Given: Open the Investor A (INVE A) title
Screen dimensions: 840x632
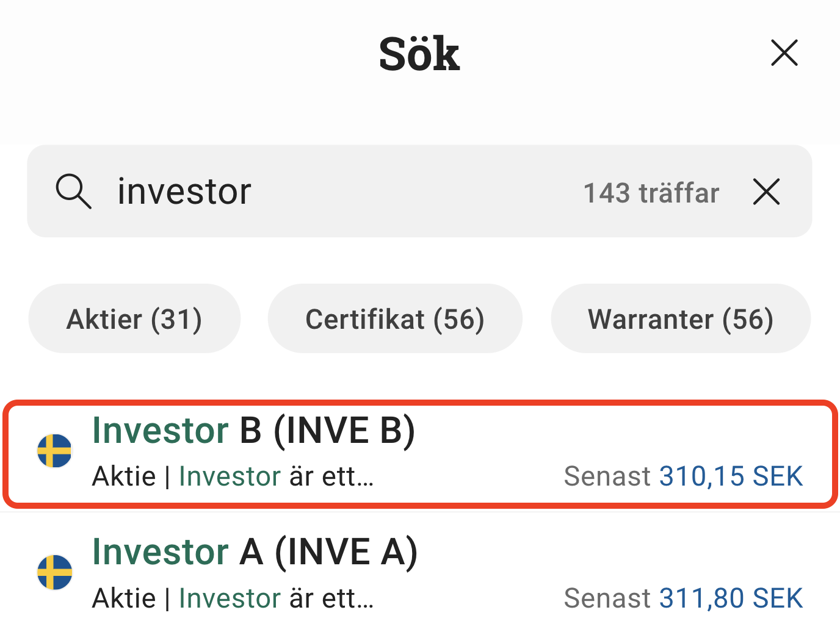Looking at the screenshot, I should [255, 552].
